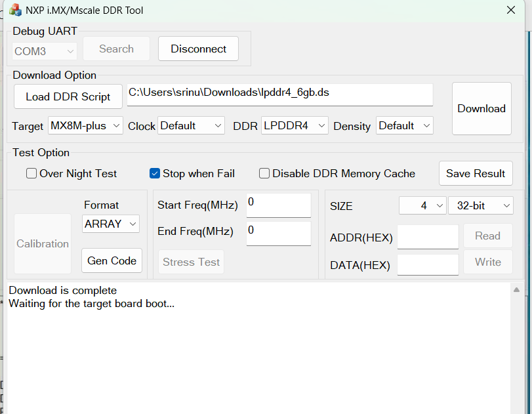Click the ADDR(HEX) text field
The height and width of the screenshot is (414, 532).
pos(427,237)
